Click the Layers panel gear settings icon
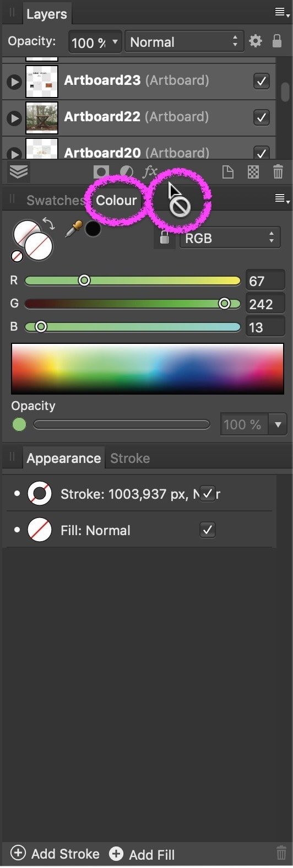 click(256, 41)
